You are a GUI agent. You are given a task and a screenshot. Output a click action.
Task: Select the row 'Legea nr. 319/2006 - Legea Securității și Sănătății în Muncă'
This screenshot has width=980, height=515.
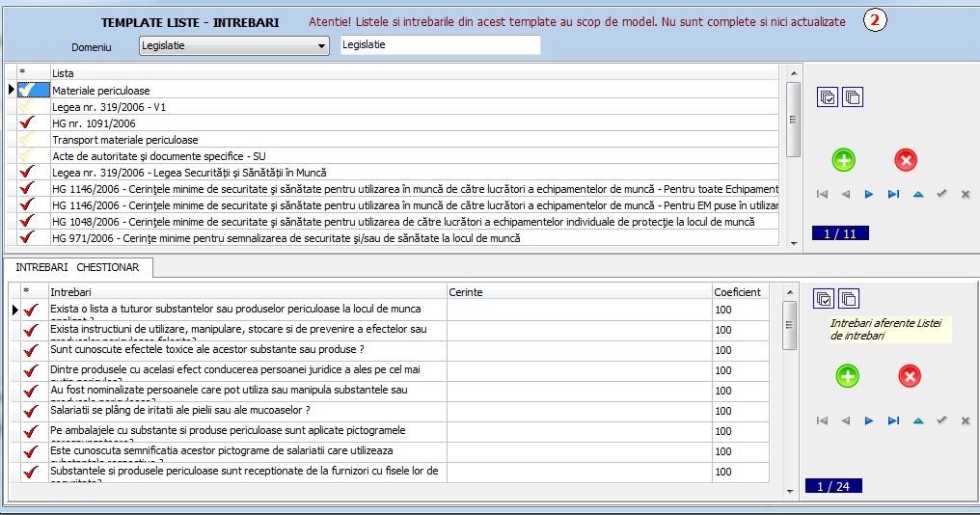click(415, 173)
